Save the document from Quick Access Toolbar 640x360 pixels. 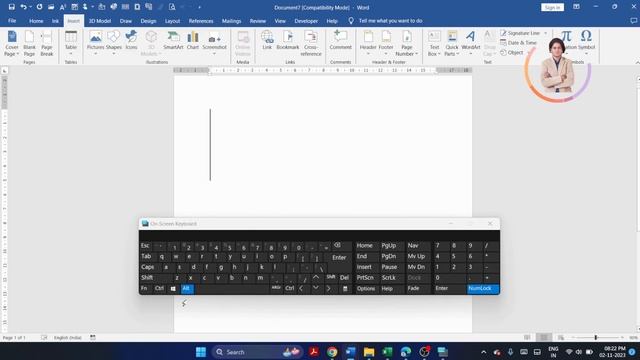pos(11,7)
